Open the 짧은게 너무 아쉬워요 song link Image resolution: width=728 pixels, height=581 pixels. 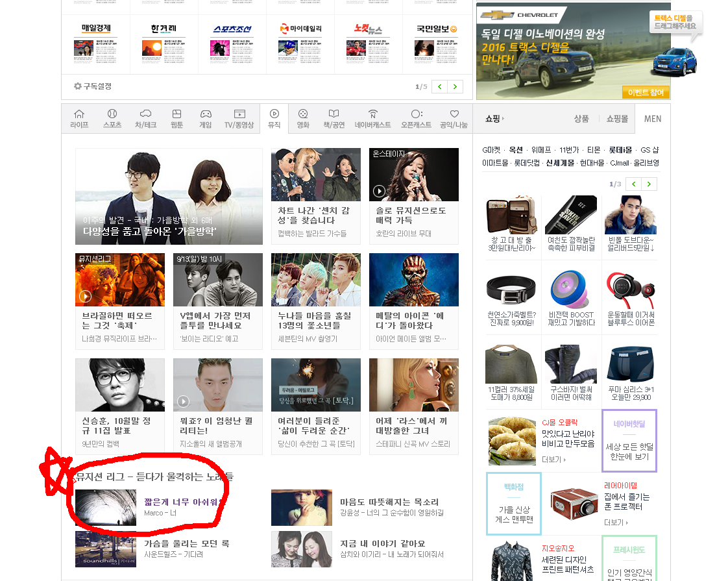click(x=185, y=502)
